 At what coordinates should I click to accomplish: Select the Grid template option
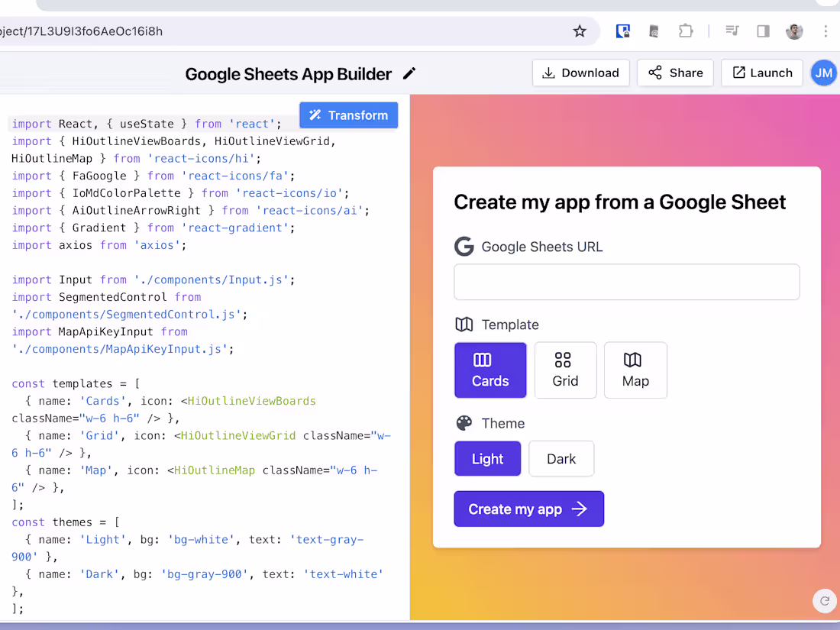(565, 370)
